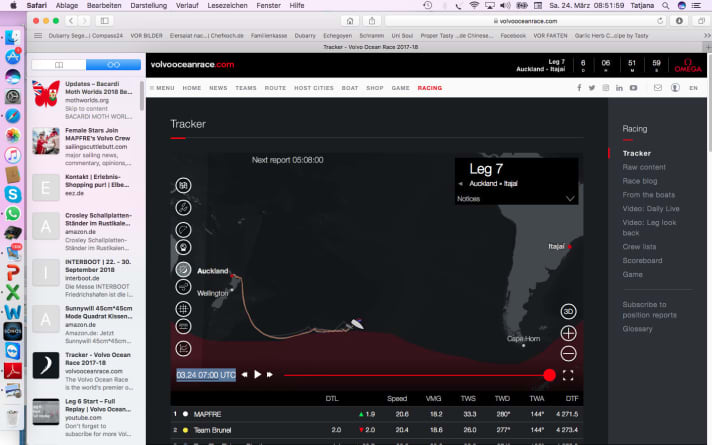The width and height of the screenshot is (712, 445).
Task: Toggle the highlighted tracker tool next to Auckland label
Action: 183,269
